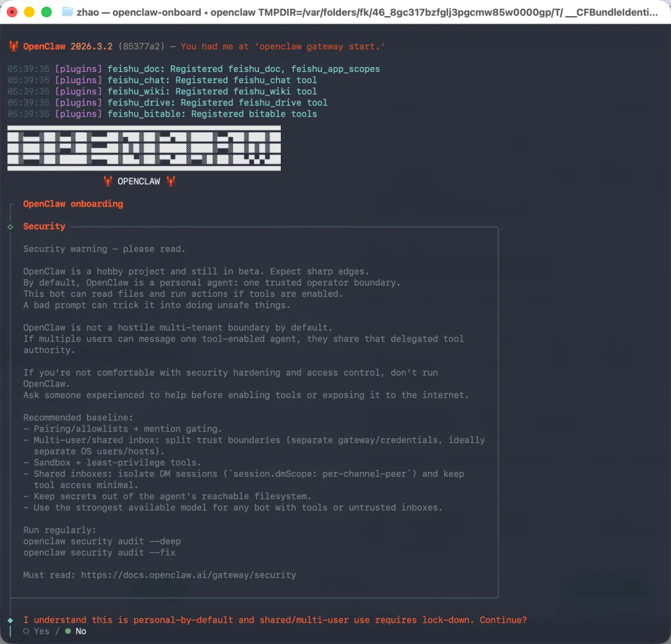Click the lobster icon before OpenClaw 2026.3.2
Viewport: 671px width, 644px height.
pos(14,46)
